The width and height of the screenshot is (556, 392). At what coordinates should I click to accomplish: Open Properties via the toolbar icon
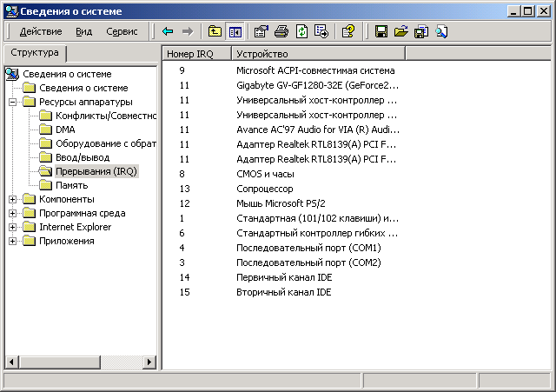pyautogui.click(x=261, y=31)
